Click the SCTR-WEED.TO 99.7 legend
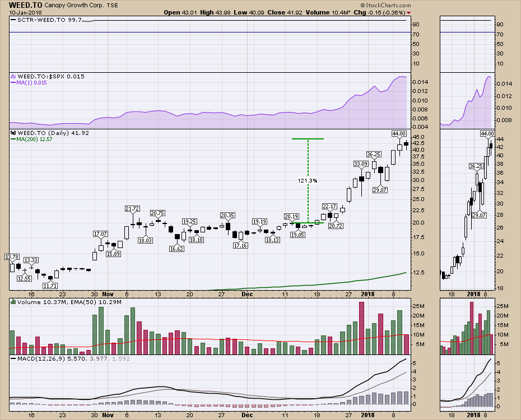 (49, 20)
